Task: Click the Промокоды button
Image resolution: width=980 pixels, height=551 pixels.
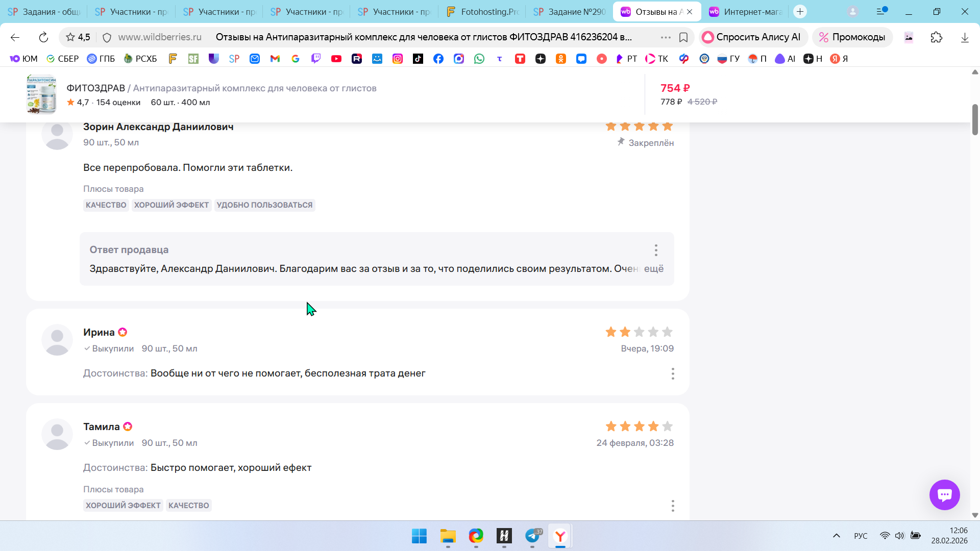Action: 852,37
